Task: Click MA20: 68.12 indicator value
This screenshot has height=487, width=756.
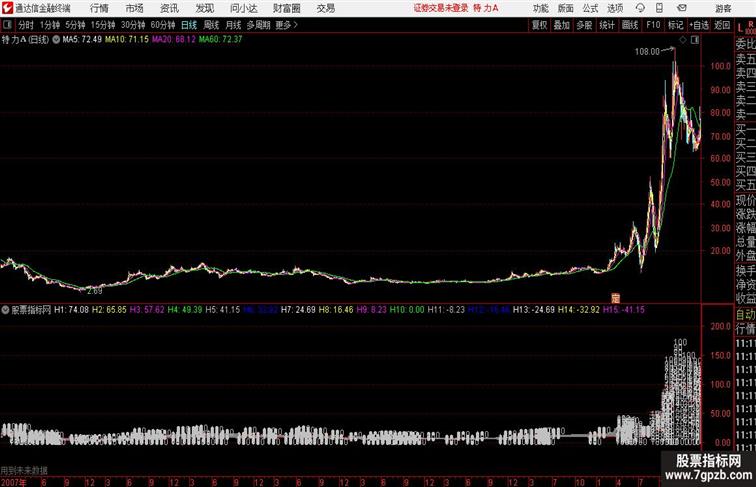Action: [x=174, y=40]
